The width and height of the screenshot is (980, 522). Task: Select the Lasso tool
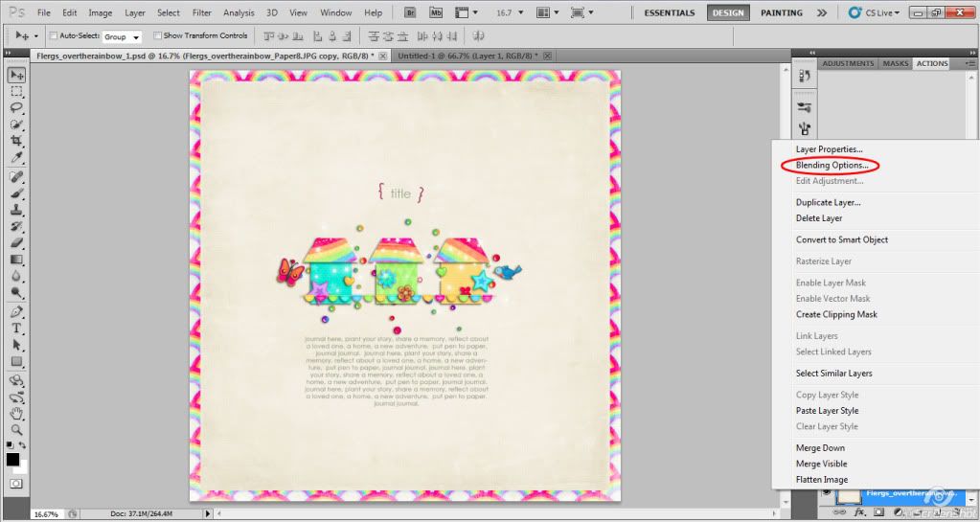click(16, 108)
